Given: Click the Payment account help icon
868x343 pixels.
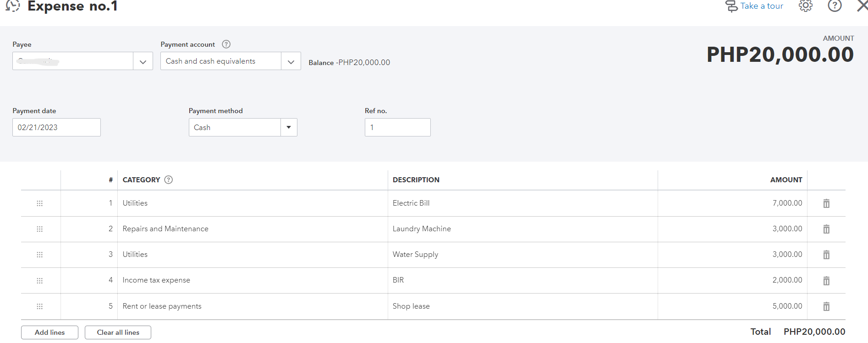Looking at the screenshot, I should [226, 44].
